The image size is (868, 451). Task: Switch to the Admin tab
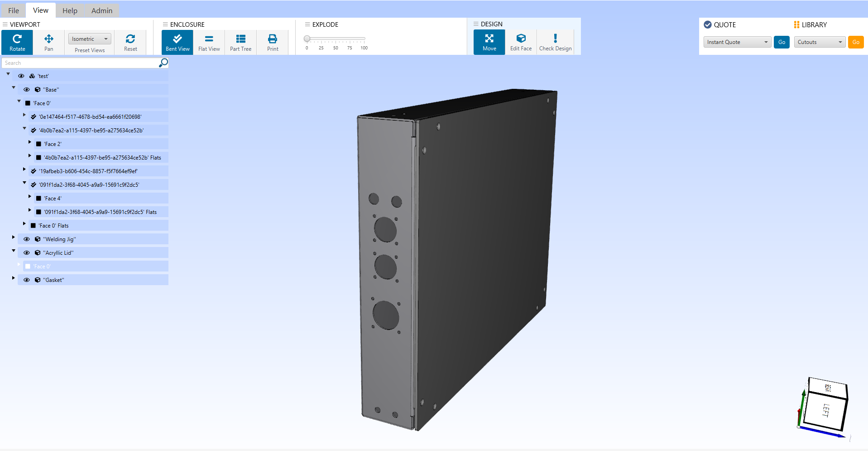101,10
